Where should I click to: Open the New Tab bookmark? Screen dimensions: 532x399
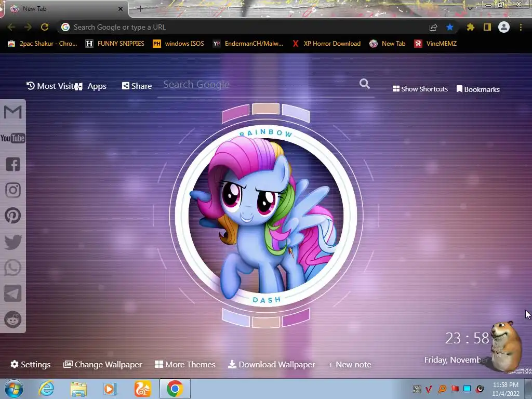pos(388,44)
